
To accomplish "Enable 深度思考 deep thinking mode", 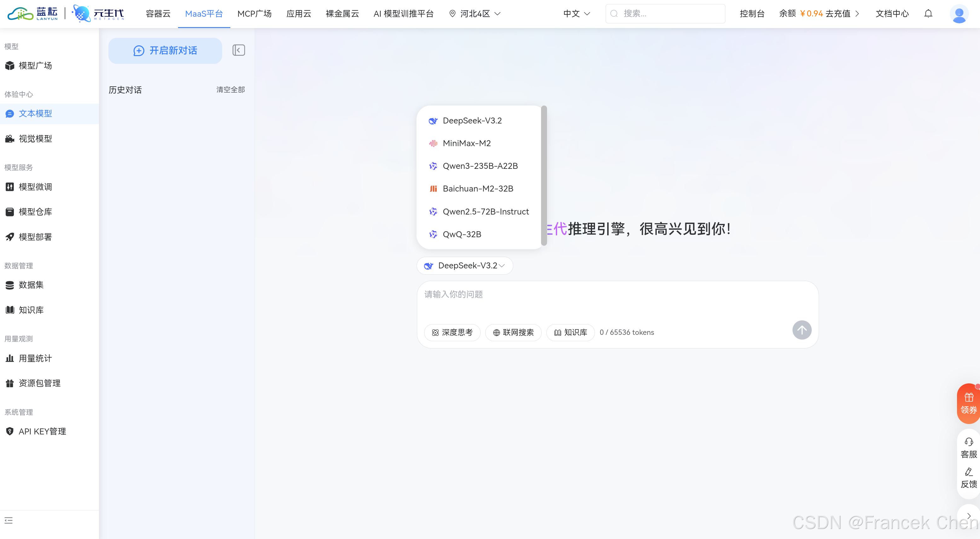I will tap(452, 332).
